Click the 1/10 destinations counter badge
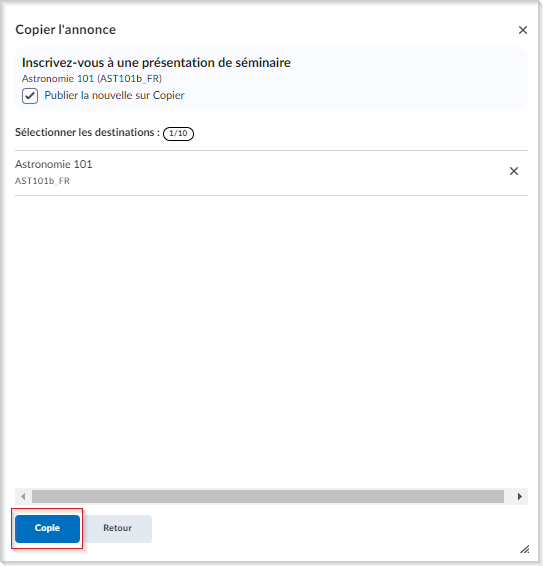Viewport: 543px width, 566px height. (178, 133)
